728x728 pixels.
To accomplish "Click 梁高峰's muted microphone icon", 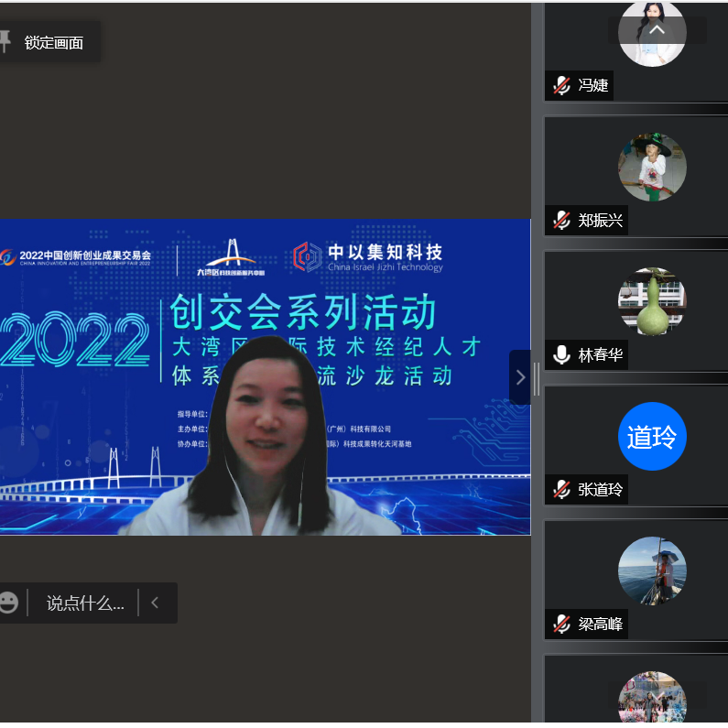I will point(561,624).
